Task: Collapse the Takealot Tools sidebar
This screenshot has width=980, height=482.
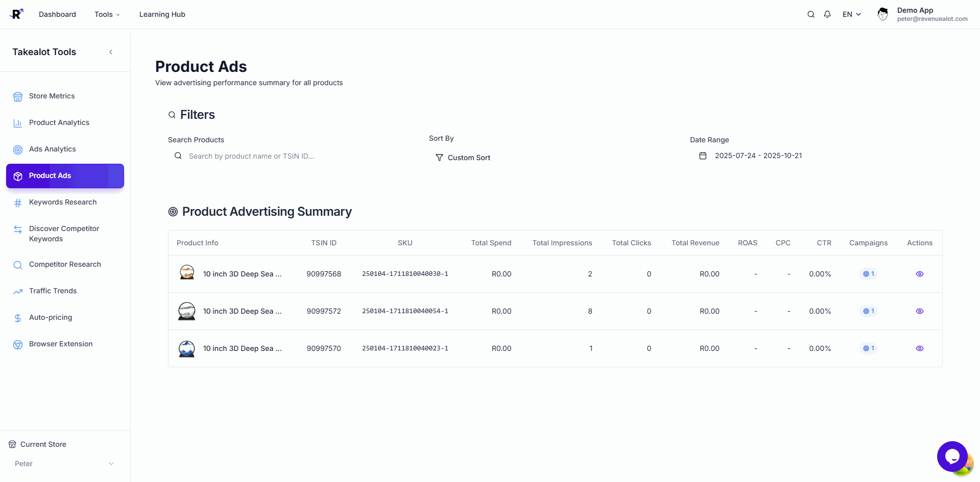Action: [111, 52]
